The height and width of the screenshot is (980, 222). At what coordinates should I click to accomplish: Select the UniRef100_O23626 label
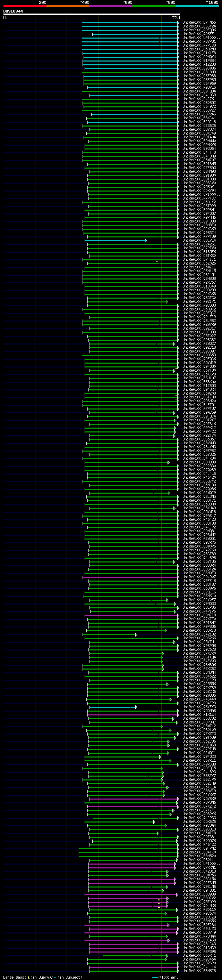pos(199,125)
